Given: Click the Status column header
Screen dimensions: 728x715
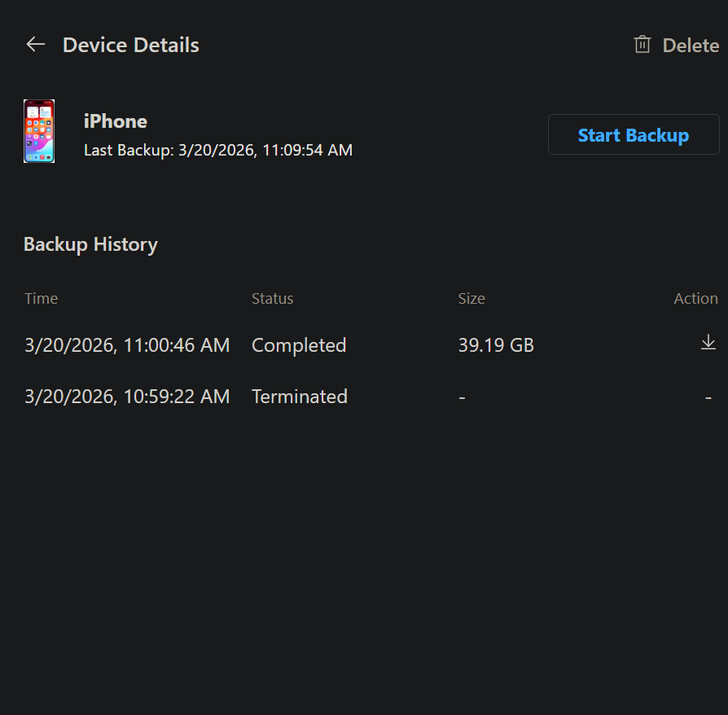Looking at the screenshot, I should click(272, 299).
